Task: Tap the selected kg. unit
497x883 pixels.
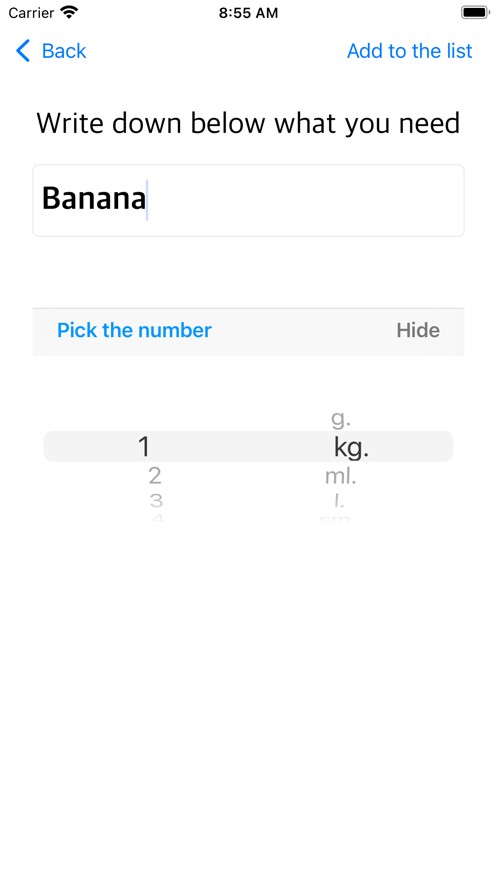Action: click(351, 447)
